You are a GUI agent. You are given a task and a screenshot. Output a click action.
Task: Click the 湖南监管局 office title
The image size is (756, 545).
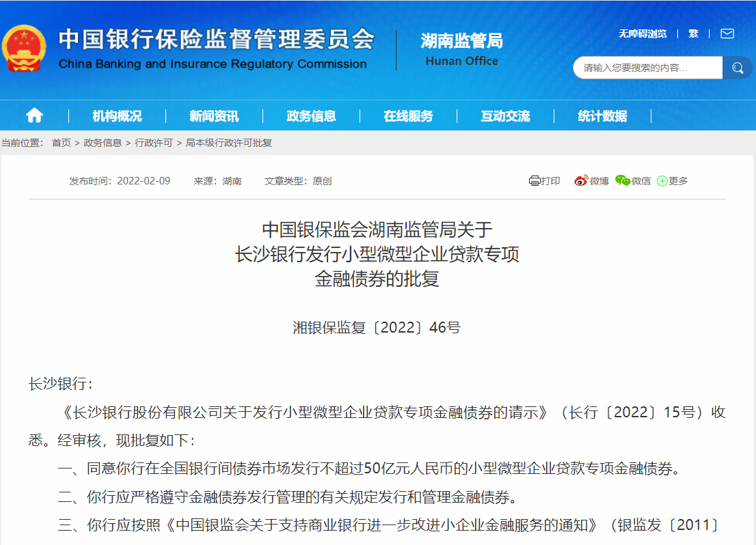(x=461, y=41)
